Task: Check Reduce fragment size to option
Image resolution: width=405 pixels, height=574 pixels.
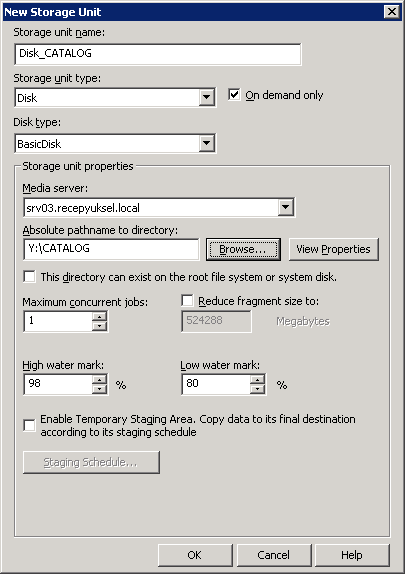Action: pyautogui.click(x=187, y=301)
